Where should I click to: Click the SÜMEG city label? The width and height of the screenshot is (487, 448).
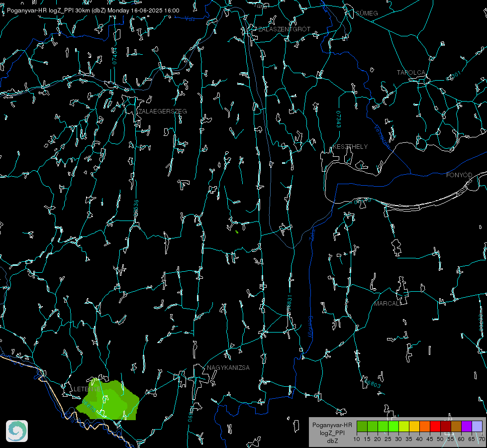(x=367, y=13)
